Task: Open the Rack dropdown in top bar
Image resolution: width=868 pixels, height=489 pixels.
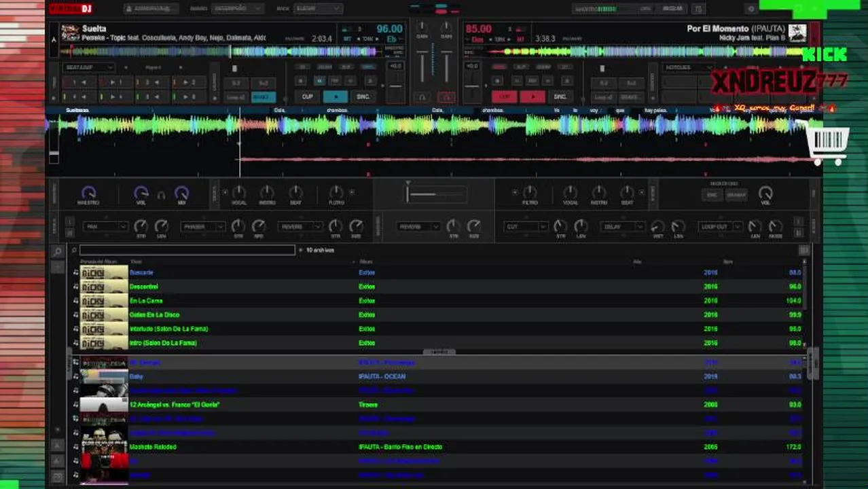Action: [x=318, y=9]
